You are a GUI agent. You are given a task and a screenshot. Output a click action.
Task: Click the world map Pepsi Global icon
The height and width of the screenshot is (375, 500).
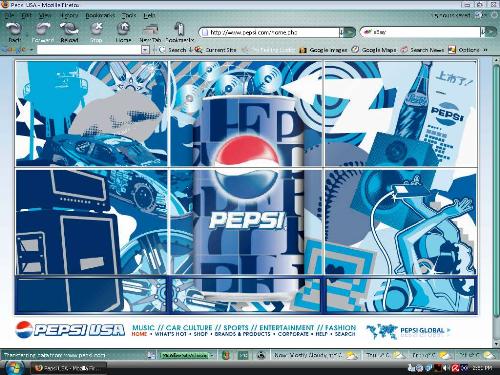pyautogui.click(x=382, y=331)
